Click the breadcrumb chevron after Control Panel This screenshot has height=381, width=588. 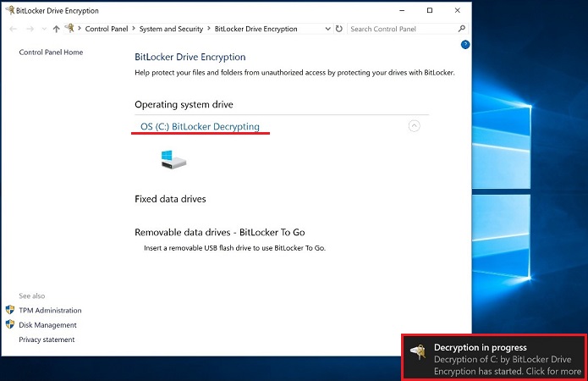pos(134,29)
